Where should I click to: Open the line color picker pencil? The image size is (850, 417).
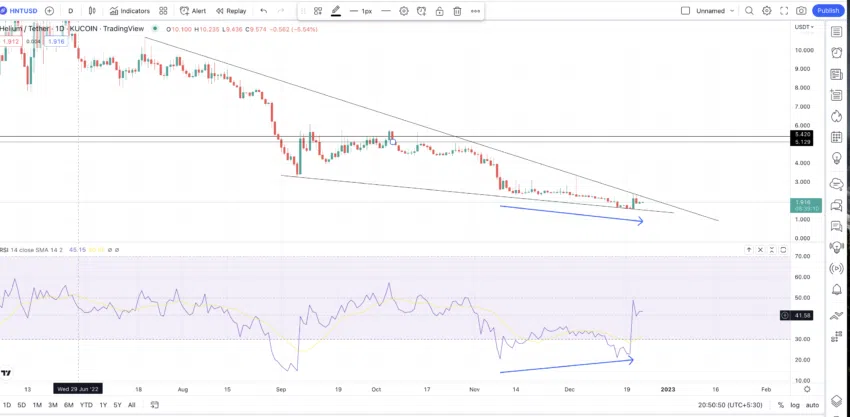pos(336,11)
